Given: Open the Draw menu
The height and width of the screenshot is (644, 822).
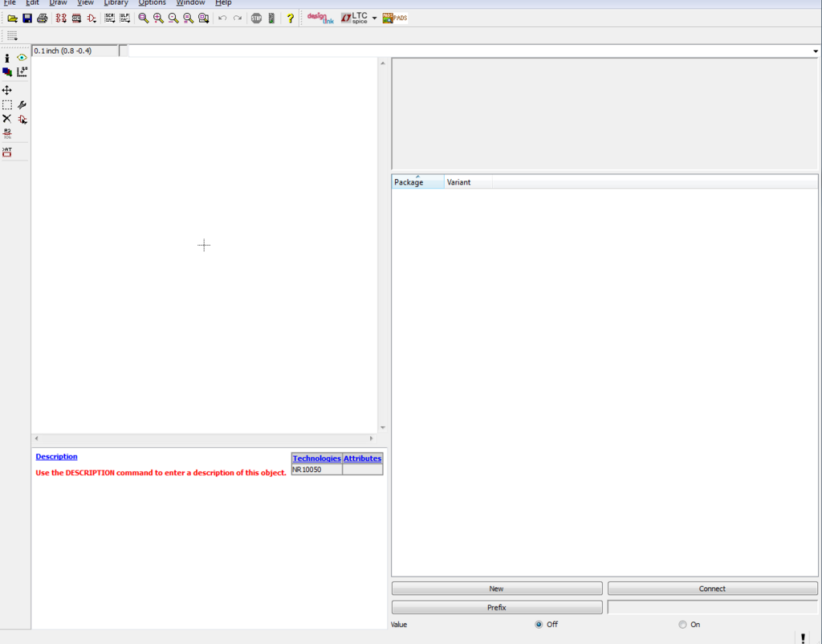Looking at the screenshot, I should coord(58,2).
